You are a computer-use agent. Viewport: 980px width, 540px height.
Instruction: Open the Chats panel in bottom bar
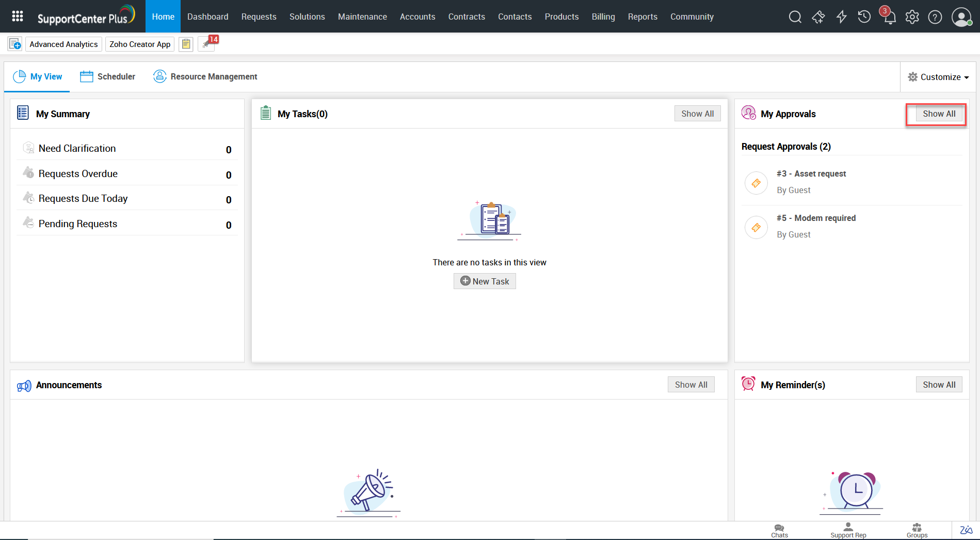tap(779, 530)
